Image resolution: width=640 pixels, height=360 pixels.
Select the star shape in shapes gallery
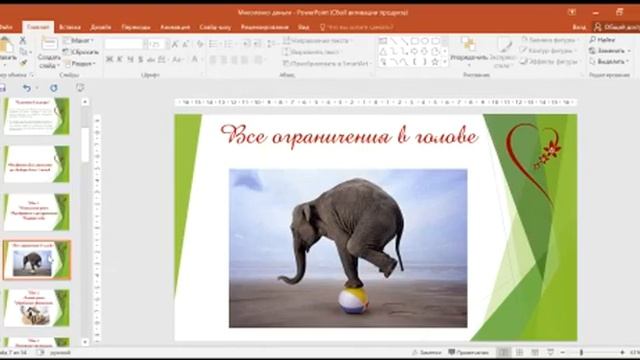[x=435, y=62]
